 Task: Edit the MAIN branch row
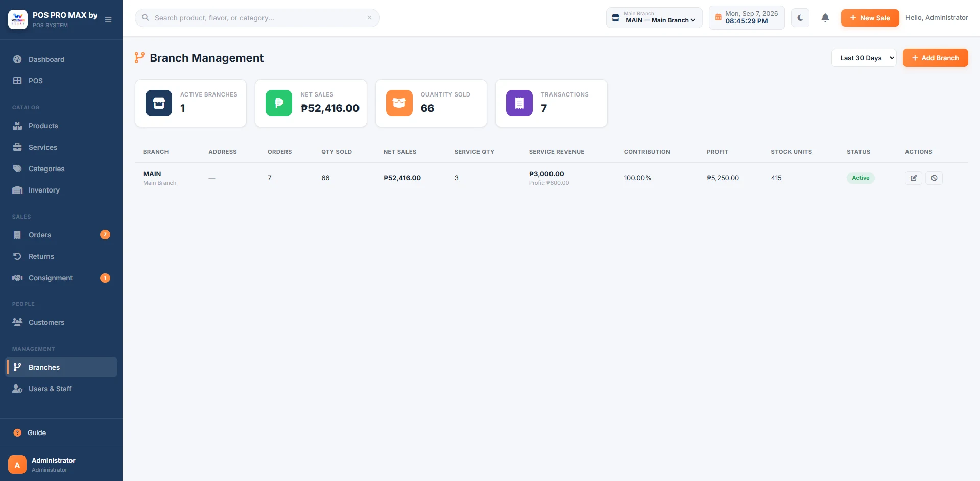(x=914, y=178)
